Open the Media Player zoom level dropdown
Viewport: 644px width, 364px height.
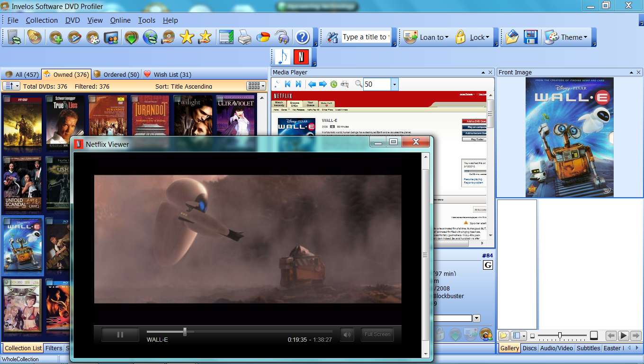[394, 84]
